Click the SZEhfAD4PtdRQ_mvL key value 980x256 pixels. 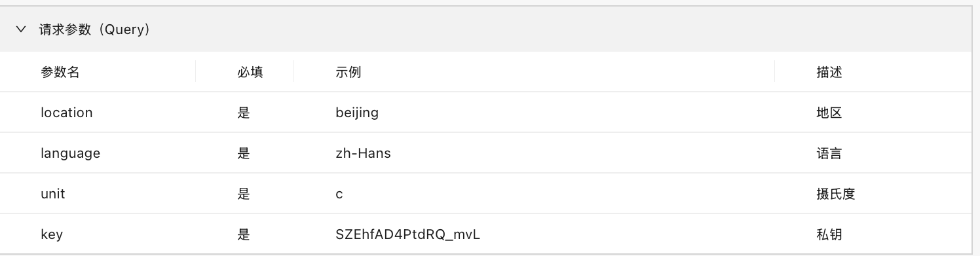pyautogui.click(x=408, y=234)
